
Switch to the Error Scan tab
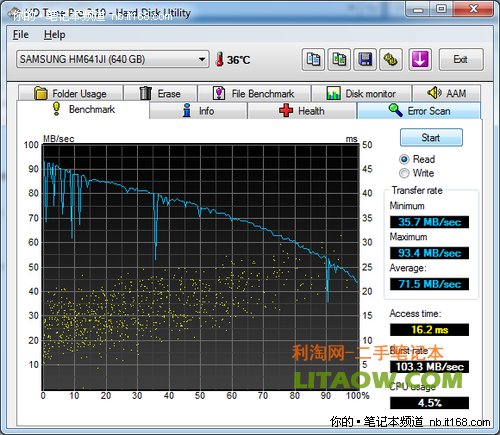point(419,111)
